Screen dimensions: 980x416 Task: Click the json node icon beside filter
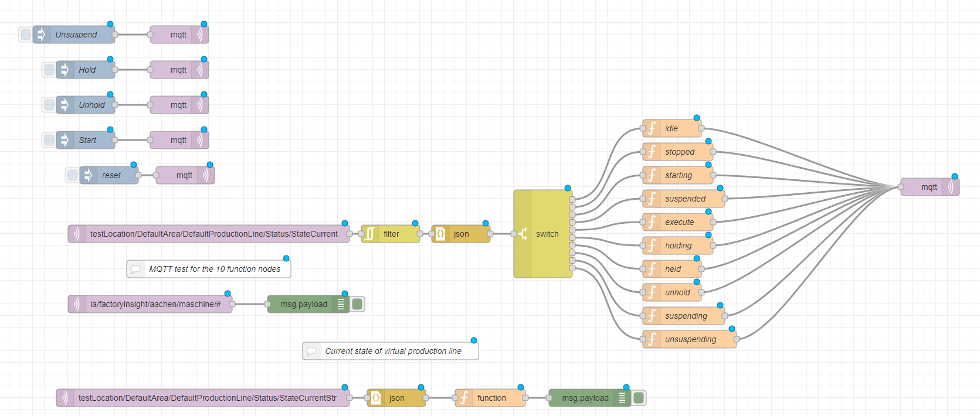pyautogui.click(x=440, y=234)
